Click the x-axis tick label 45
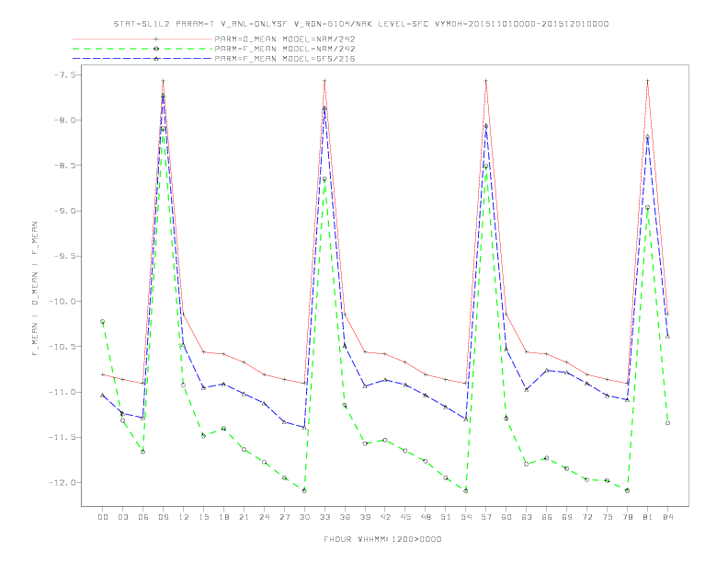The height and width of the screenshot is (563, 728). 405,517
